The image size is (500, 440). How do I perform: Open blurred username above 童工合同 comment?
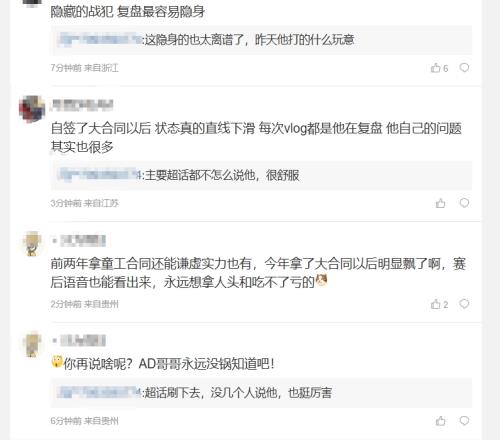[x=79, y=240]
